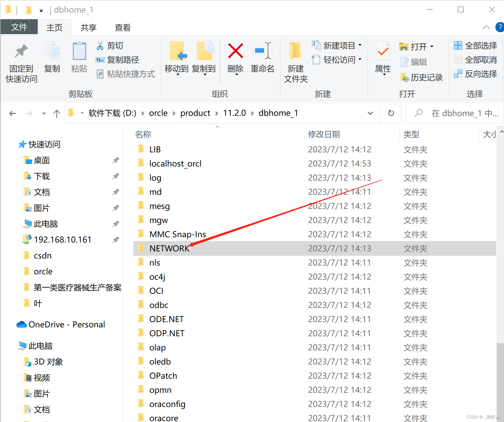504x422 pixels.
Task: Expand subfolders of orcle in breadcrumb
Action: point(174,113)
